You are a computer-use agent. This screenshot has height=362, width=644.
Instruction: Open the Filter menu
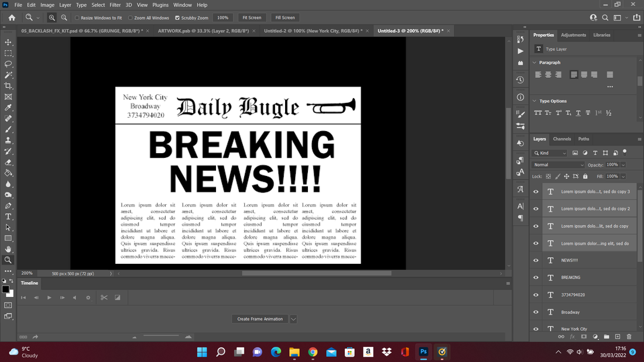coord(115,5)
